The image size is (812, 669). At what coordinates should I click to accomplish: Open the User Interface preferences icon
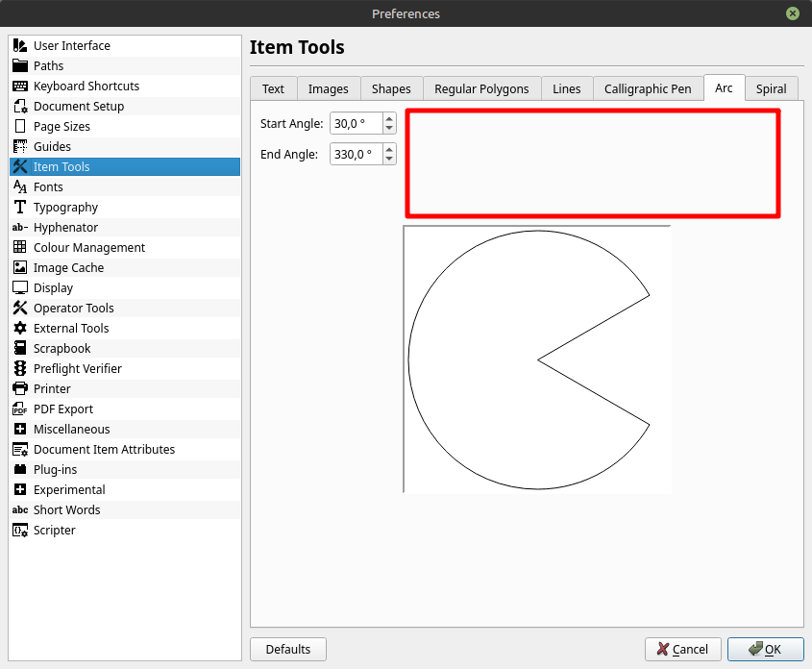(20, 45)
